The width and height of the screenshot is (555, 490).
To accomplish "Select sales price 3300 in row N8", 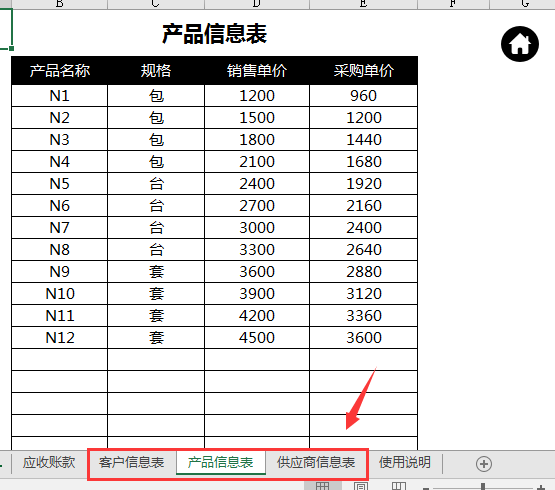I will (x=257, y=250).
